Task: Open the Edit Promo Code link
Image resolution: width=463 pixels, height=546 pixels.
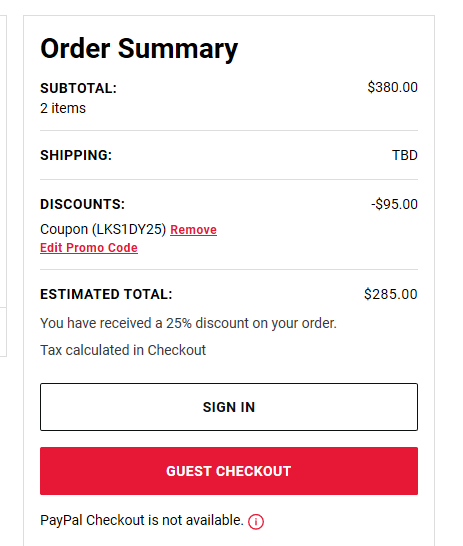Action: pyautogui.click(x=89, y=248)
